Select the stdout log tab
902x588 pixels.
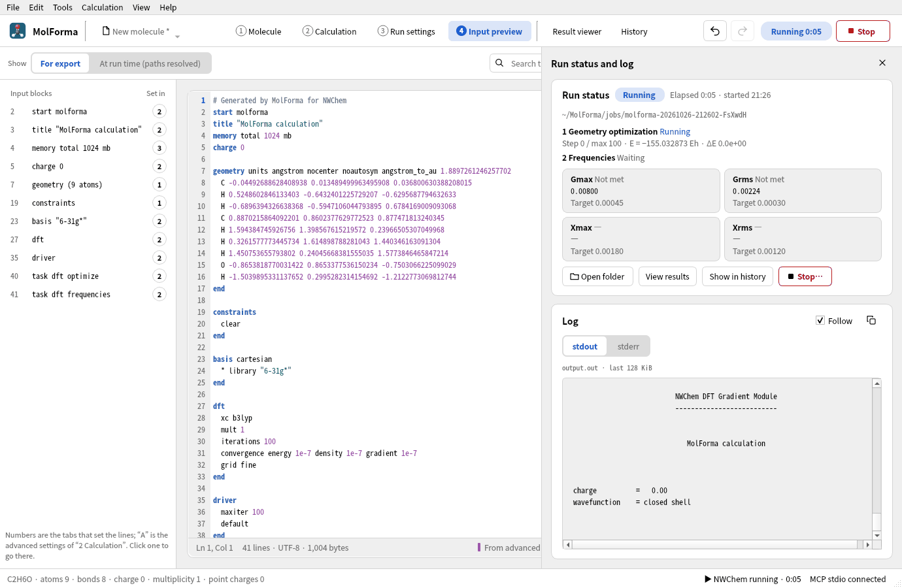coord(585,346)
